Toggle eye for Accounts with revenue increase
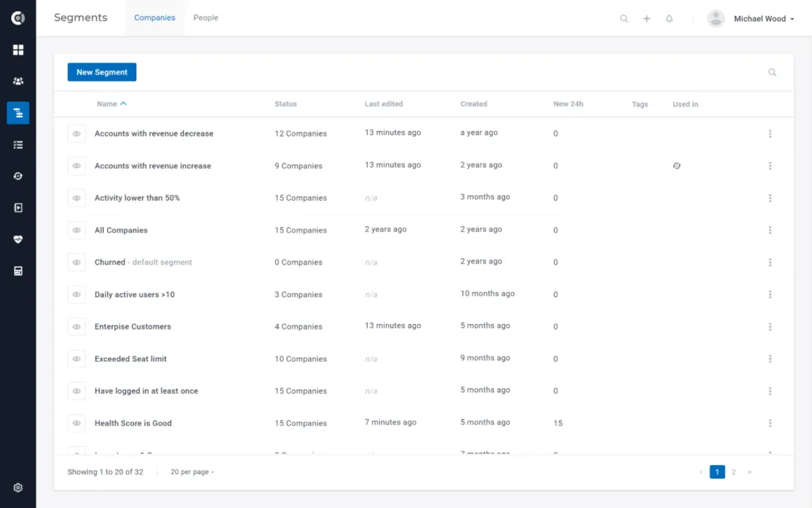Viewport: 812px width, 508px height. tap(77, 166)
